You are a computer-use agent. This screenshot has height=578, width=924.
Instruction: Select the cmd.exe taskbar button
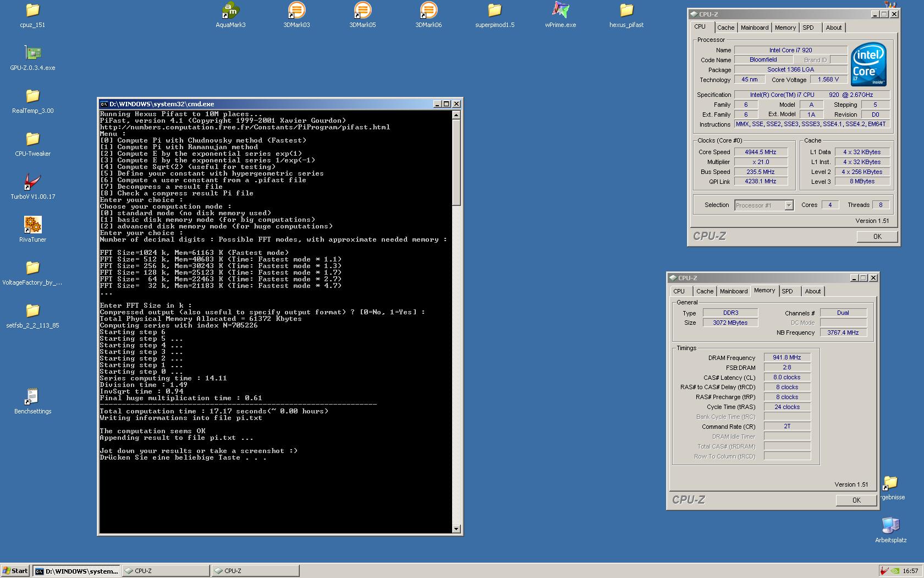pos(76,571)
